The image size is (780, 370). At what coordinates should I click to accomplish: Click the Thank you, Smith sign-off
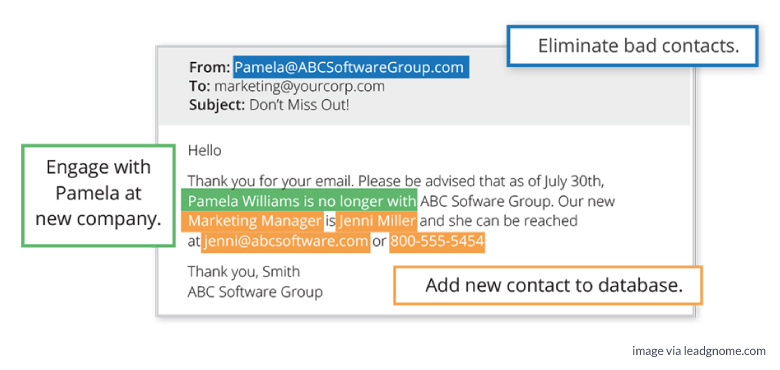coord(244,271)
